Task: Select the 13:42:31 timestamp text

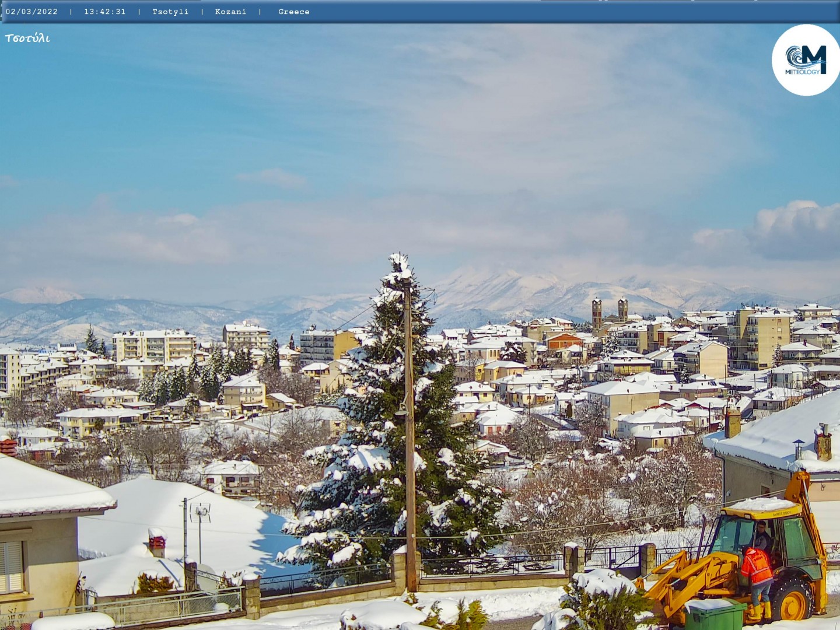Action: 104,12
